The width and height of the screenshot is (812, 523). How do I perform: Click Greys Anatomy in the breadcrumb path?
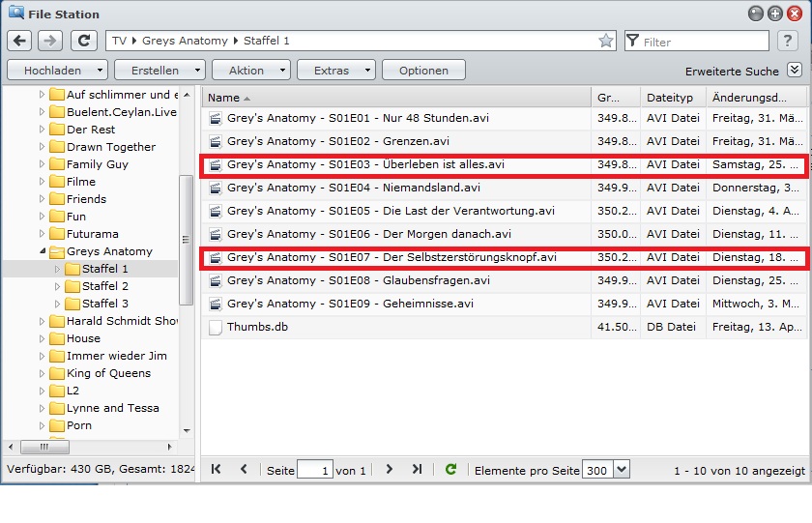[x=185, y=41]
